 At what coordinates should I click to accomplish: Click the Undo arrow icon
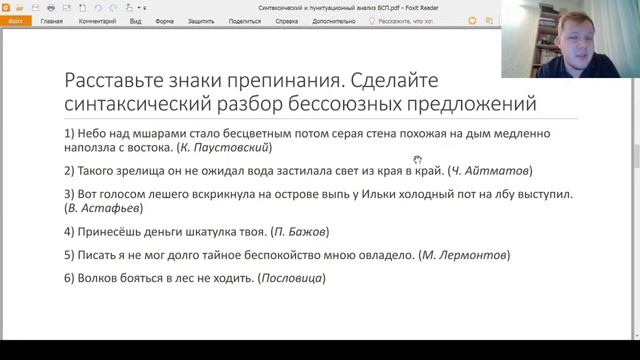pyautogui.click(x=98, y=8)
